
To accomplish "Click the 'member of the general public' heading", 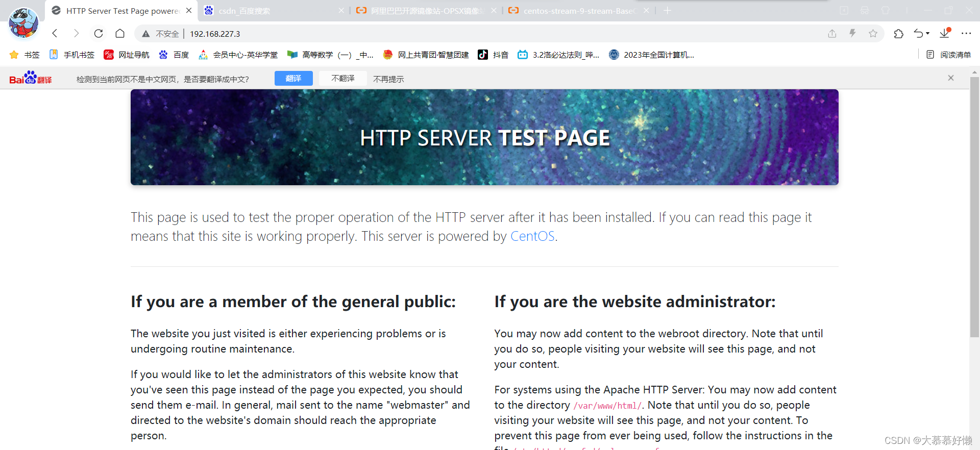I will pos(293,302).
